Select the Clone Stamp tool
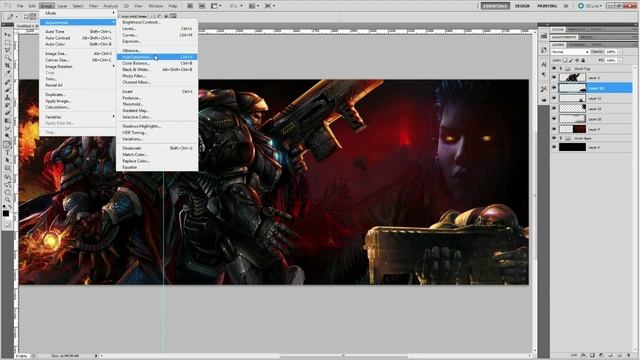This screenshot has height=360, width=640. coord(7,98)
